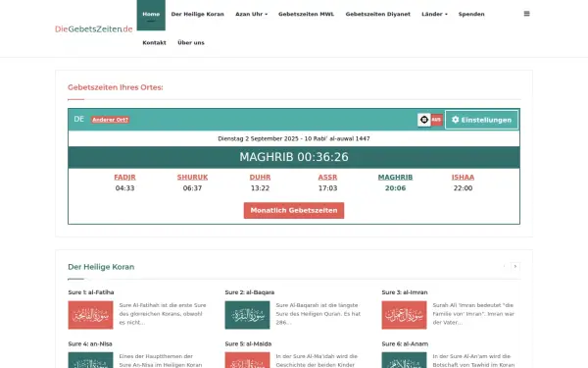Screen dimensions: 588x368
Task: Click the MAGHRIB prayer link
Action: click(395, 178)
